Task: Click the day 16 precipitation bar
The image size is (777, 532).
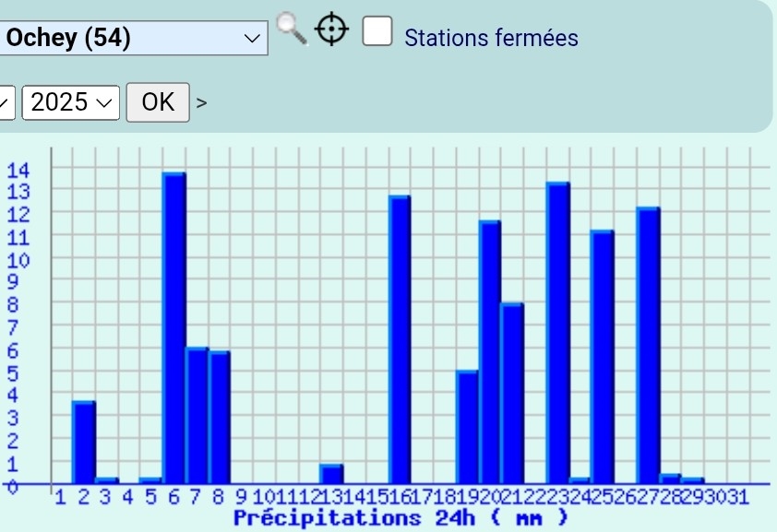Action: 400,340
